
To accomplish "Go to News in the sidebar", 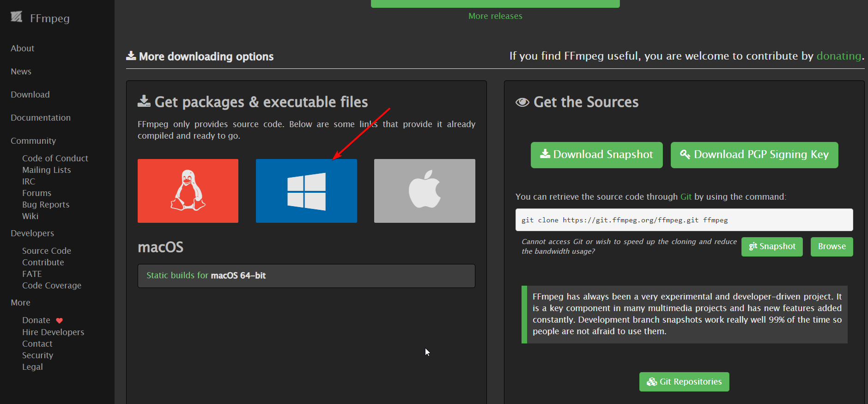I will 21,72.
